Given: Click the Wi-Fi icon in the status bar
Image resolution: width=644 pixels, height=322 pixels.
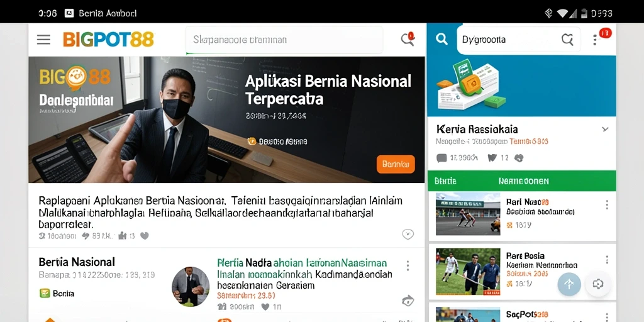Looking at the screenshot, I should (x=562, y=13).
